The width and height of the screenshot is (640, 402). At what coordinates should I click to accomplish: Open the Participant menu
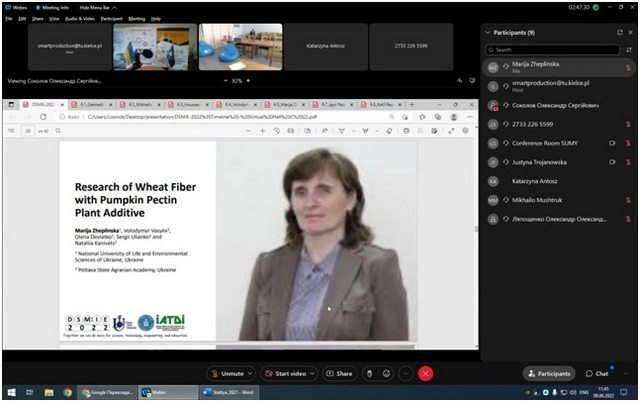pos(111,19)
